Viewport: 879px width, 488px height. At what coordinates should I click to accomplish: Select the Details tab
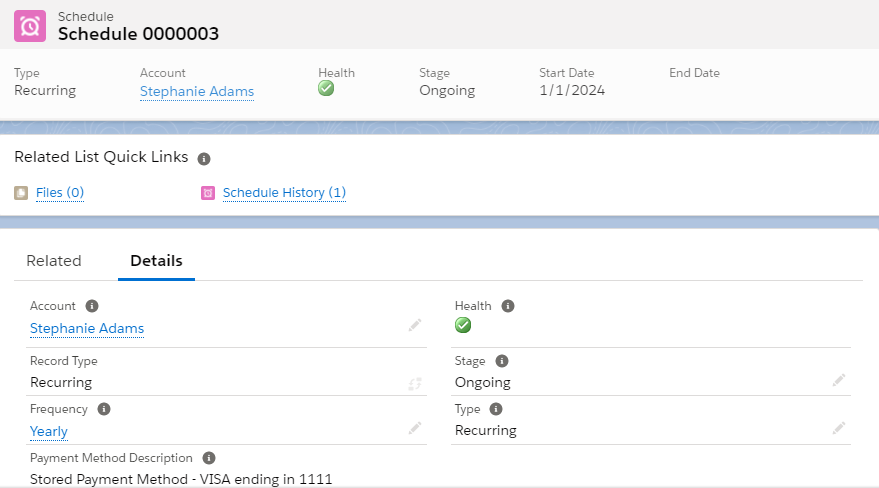156,261
